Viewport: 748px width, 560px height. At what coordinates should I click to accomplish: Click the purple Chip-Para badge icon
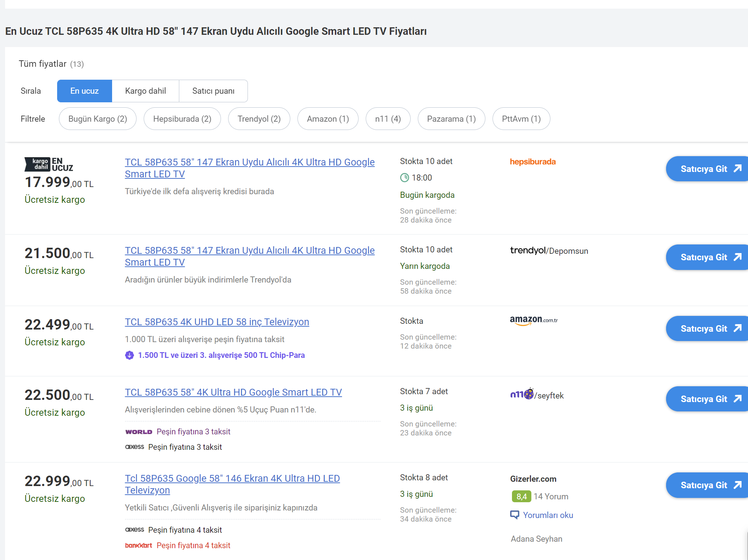[x=129, y=355]
